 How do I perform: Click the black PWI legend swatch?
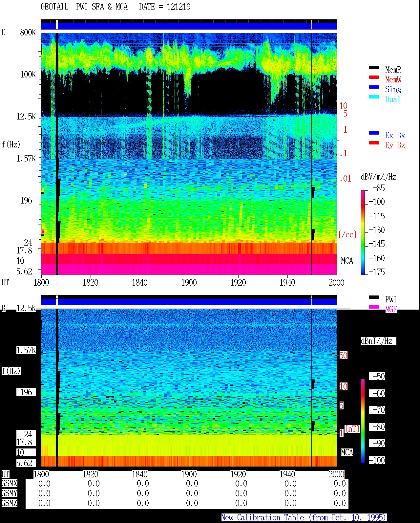[374, 297]
